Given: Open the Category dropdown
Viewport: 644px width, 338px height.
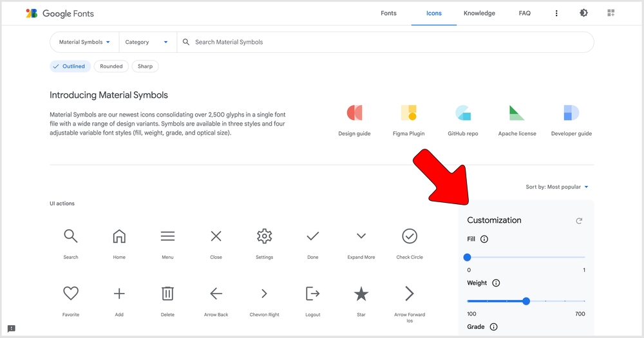Looking at the screenshot, I should click(148, 42).
